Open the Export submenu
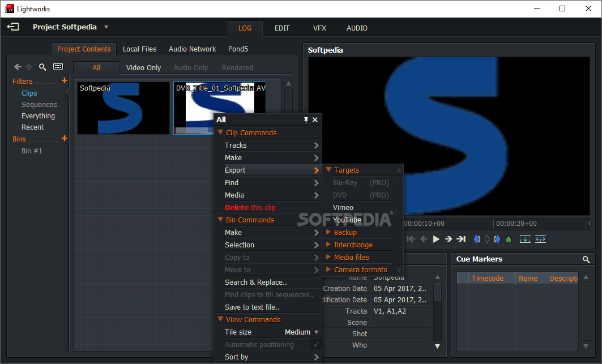602x364 pixels. [x=268, y=170]
